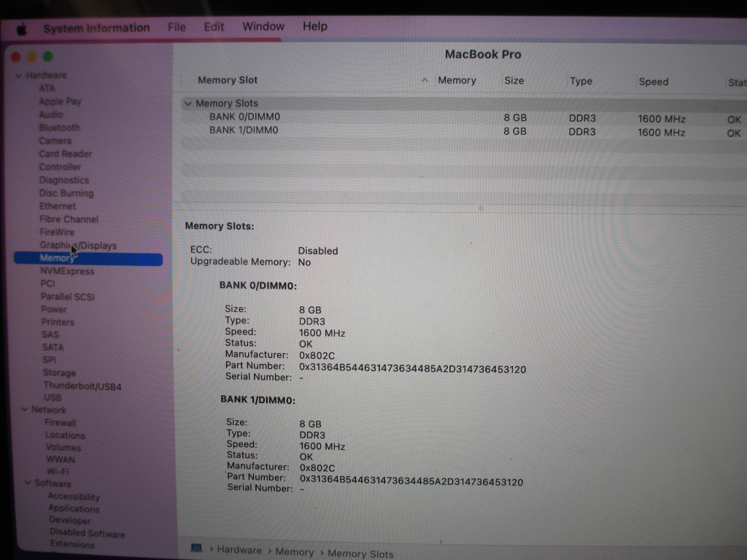This screenshot has height=560, width=747.
Task: Select Audio in the sidebar
Action: pyautogui.click(x=51, y=114)
